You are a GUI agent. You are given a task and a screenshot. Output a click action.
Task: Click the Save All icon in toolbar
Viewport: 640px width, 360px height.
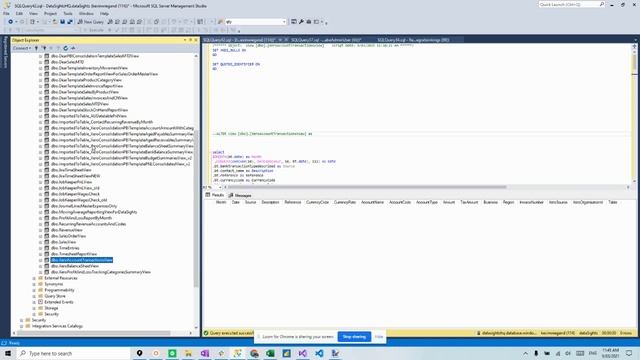click(70, 22)
